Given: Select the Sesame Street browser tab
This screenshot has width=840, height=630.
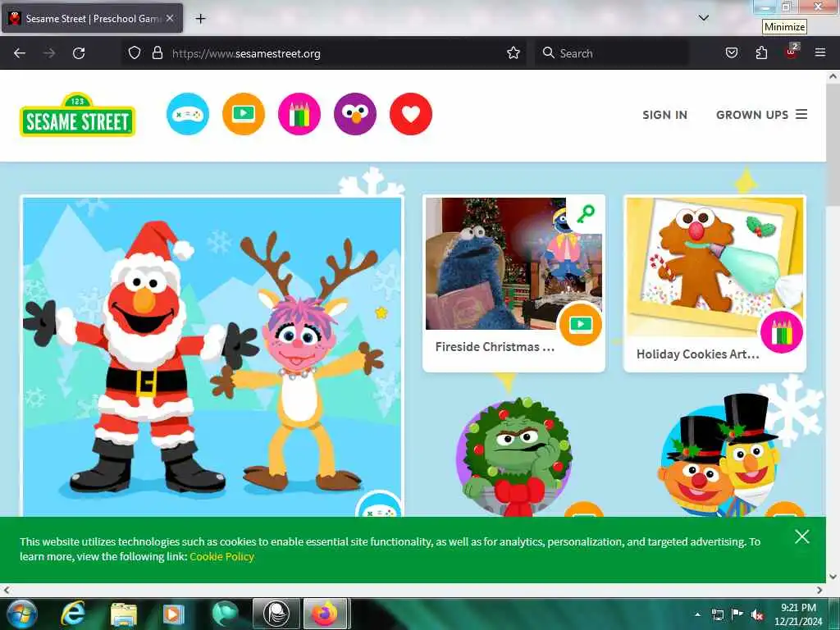Looking at the screenshot, I should point(92,18).
